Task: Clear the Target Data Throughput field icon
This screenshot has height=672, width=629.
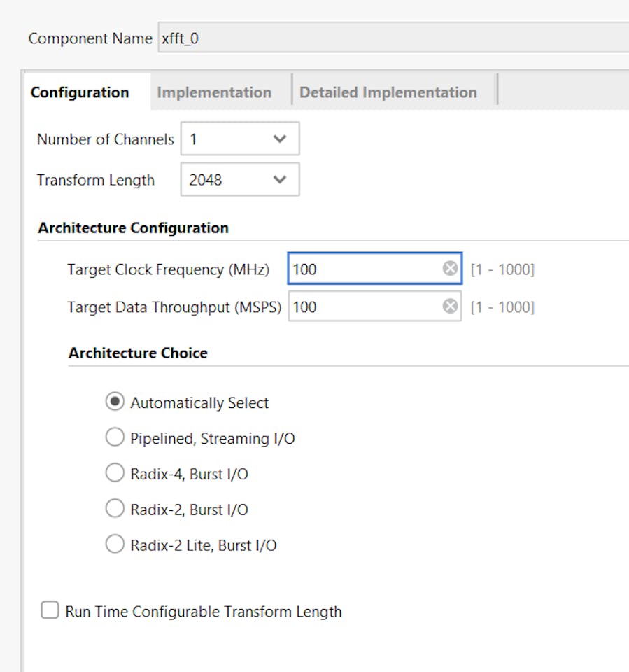Action: pos(451,307)
